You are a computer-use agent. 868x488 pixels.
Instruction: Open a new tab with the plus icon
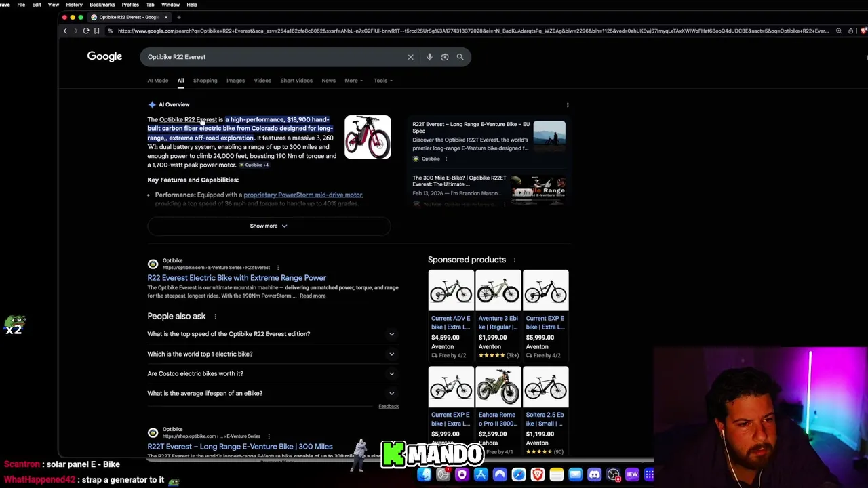[179, 17]
